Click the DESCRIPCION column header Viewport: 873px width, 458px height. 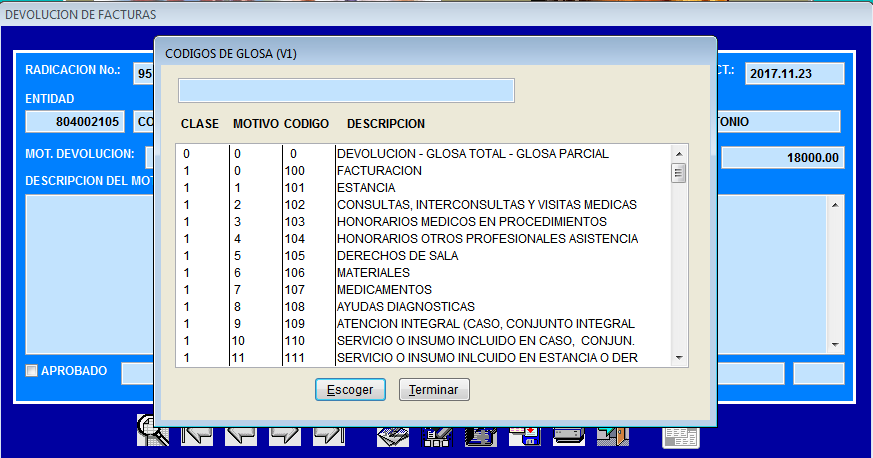pyautogui.click(x=386, y=124)
